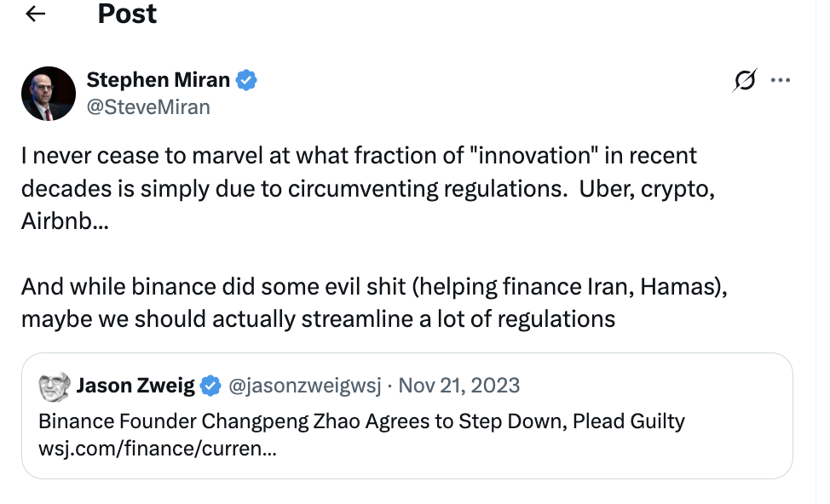Open the @SteveMiran handle link

click(x=148, y=106)
